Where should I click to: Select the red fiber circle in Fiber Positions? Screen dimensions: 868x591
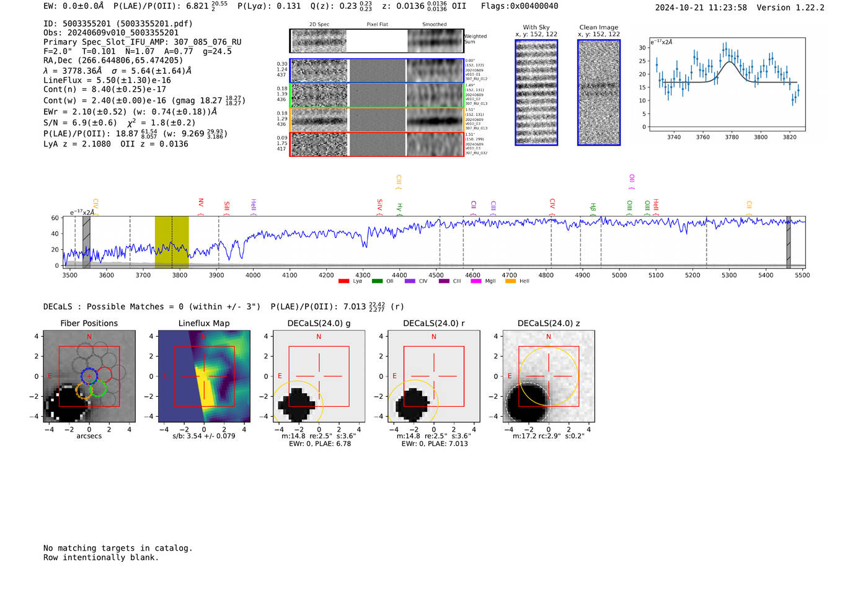(104, 375)
